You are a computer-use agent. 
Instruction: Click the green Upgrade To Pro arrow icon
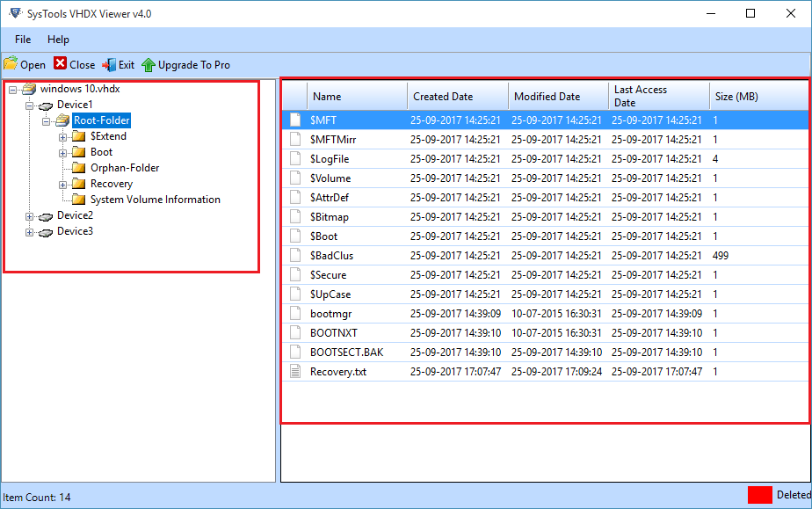pos(149,65)
